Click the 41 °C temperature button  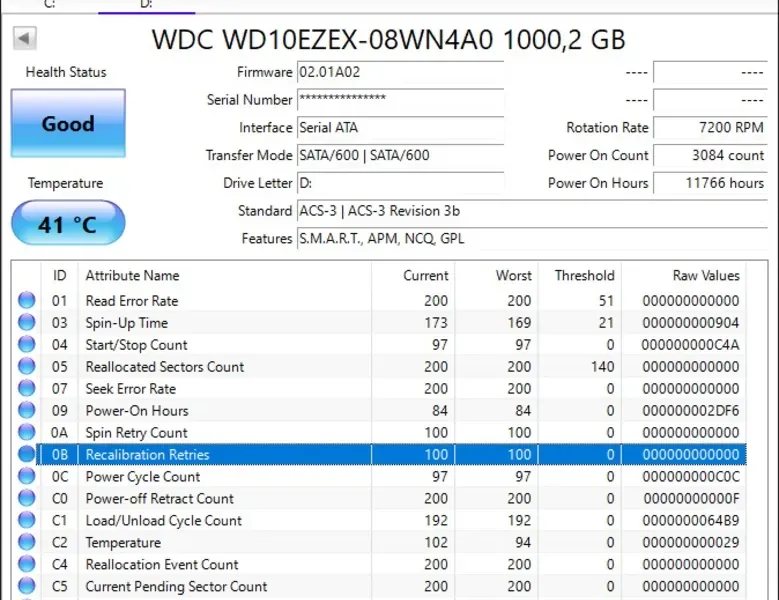(x=68, y=223)
